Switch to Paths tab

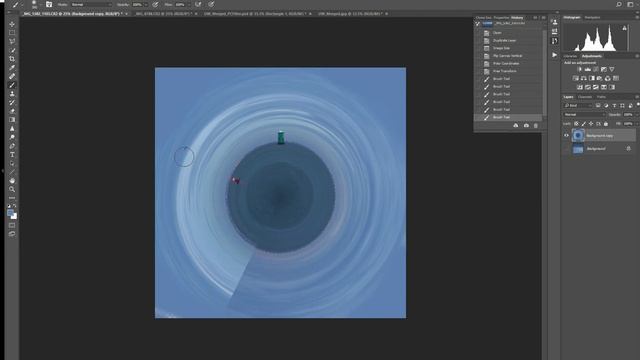tap(601, 97)
